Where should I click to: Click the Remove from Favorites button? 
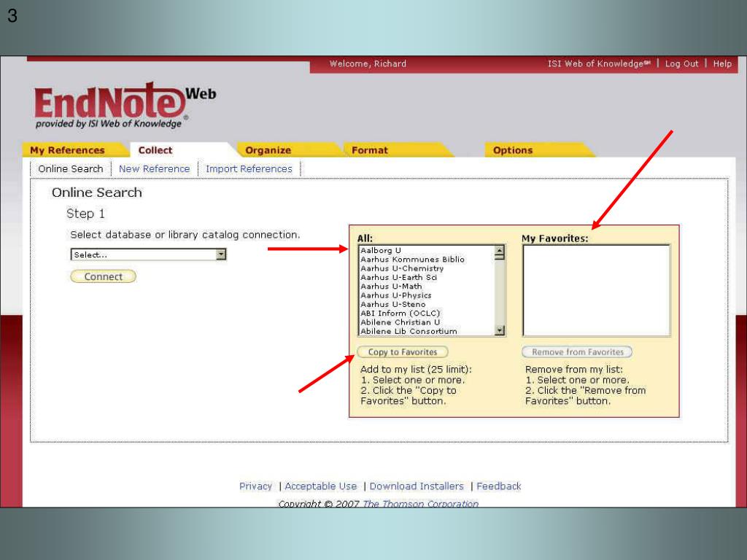(578, 352)
